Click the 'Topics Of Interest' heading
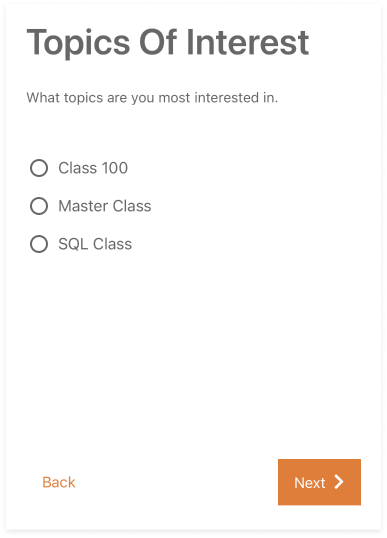 coord(168,43)
